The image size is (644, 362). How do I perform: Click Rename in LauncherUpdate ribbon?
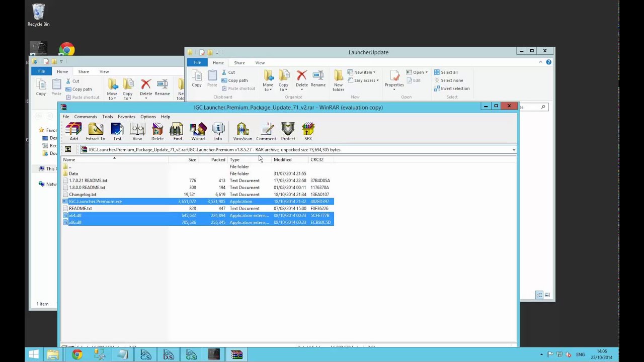click(x=318, y=79)
